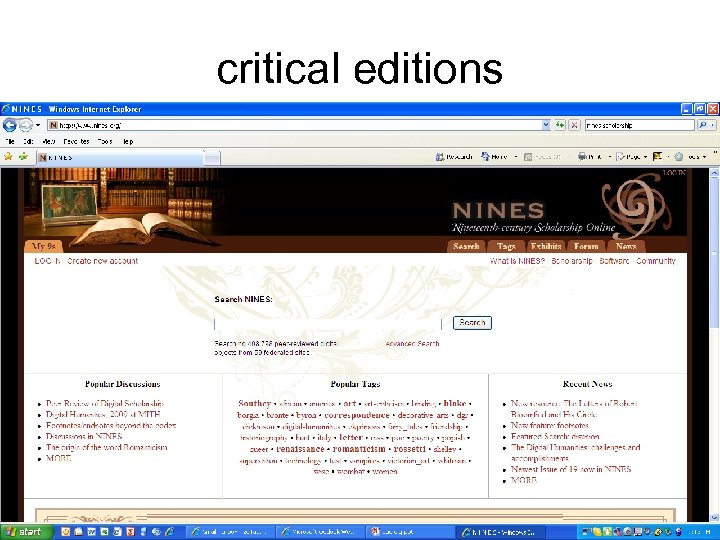Open the Favorites menu

click(x=76, y=141)
